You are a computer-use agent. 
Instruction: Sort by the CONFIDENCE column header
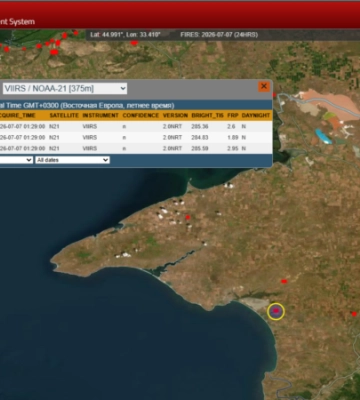pyautogui.click(x=141, y=115)
